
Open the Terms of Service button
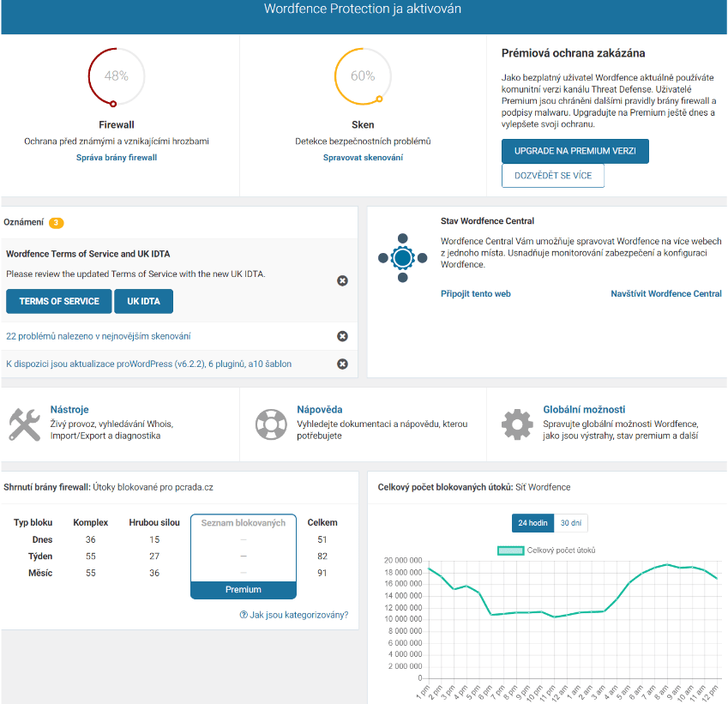pyautogui.click(x=59, y=301)
